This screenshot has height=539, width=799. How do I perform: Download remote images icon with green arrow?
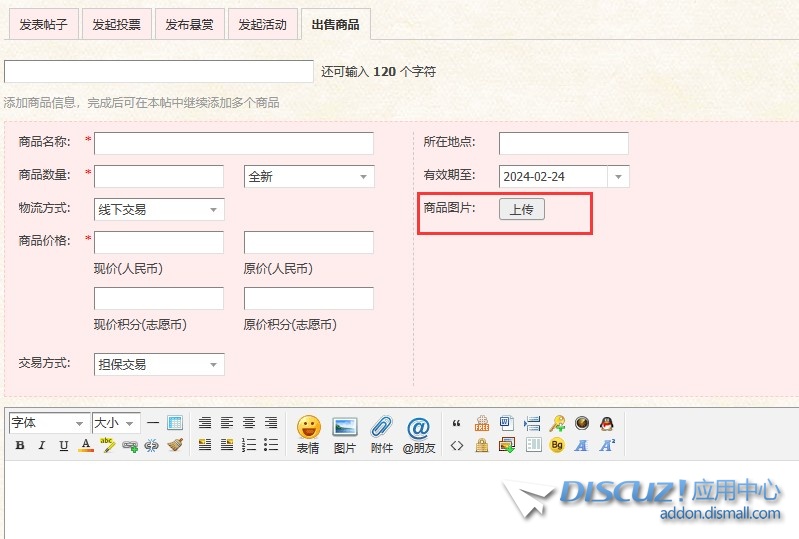click(507, 445)
